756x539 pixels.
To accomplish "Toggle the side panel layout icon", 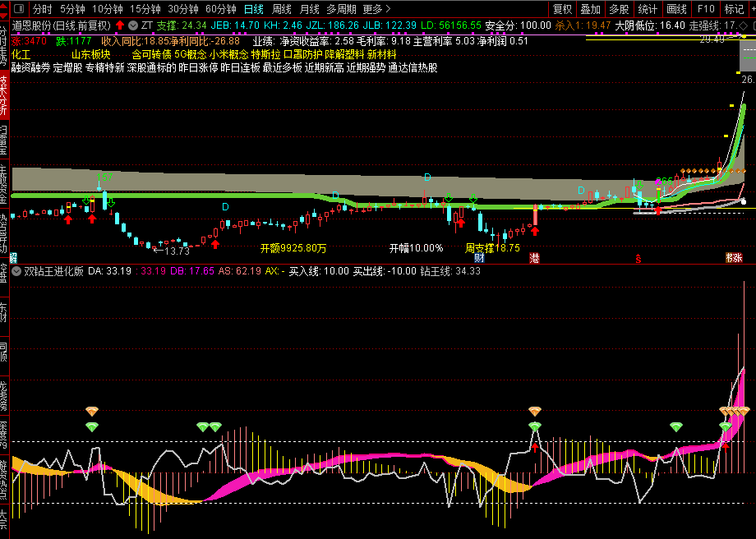I will (19, 9).
